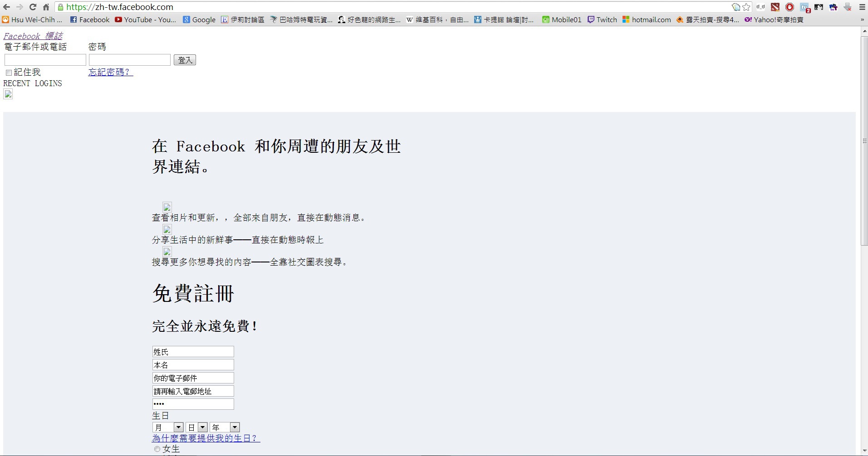Focus the 電子郵件或電話 login field
868x456 pixels.
coord(45,60)
